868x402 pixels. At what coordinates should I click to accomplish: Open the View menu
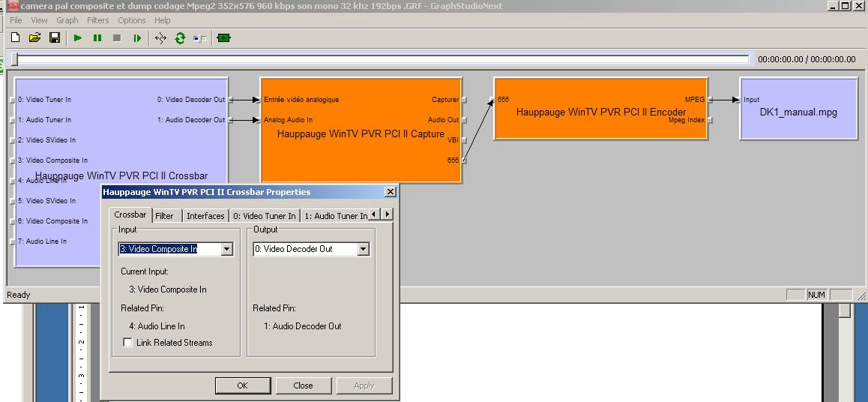pyautogui.click(x=39, y=20)
